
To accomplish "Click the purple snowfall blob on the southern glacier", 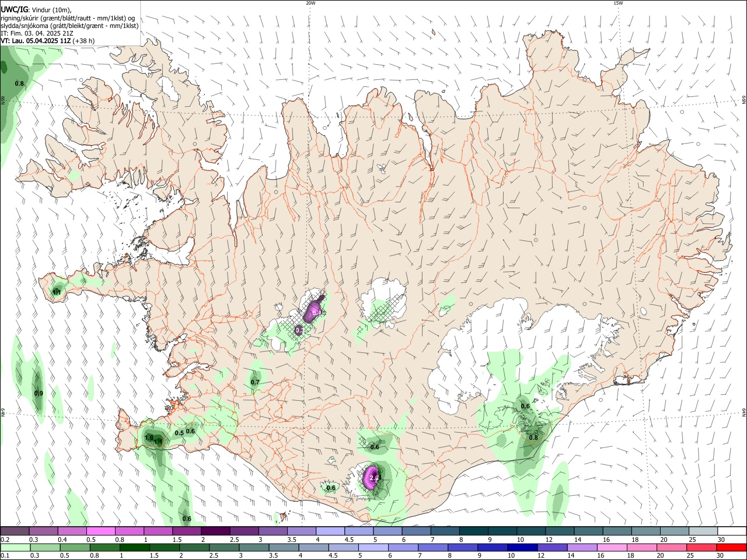I will coord(371,477).
